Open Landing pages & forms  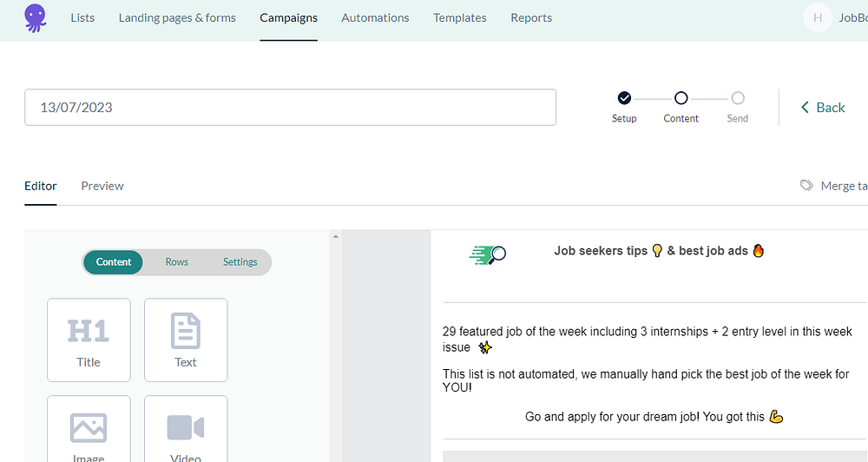177,17
